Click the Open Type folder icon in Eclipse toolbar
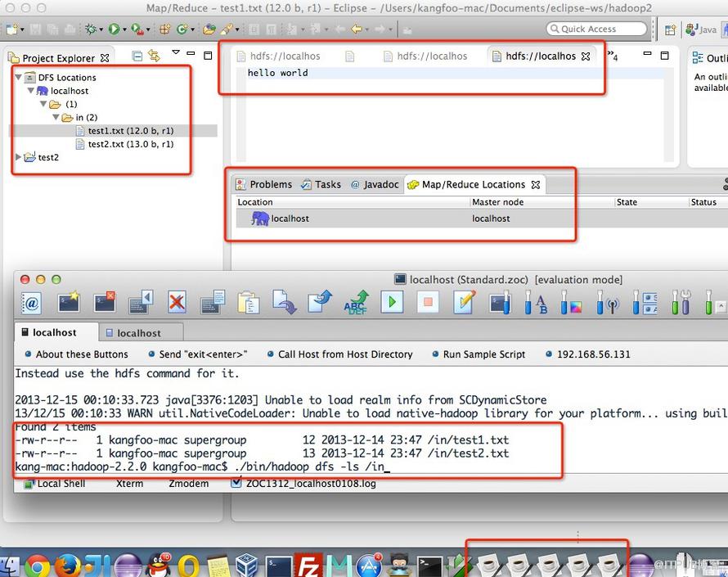Image resolution: width=728 pixels, height=577 pixels. click(x=209, y=29)
